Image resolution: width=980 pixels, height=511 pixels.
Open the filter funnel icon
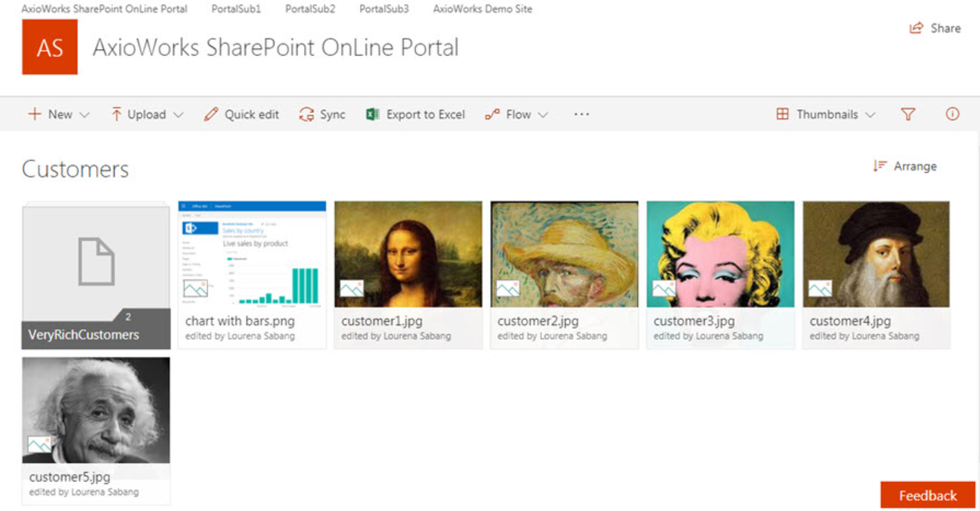pos(908,114)
